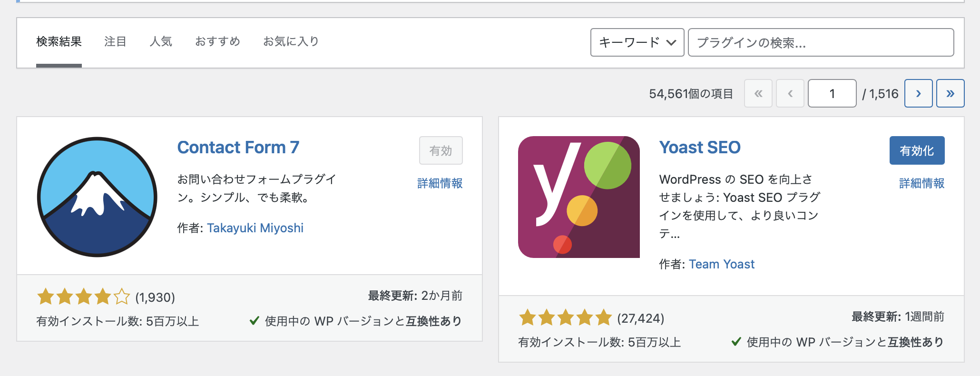Viewport: 980px width, 376px height.
Task: Switch to the 人気 tab
Action: point(161,42)
